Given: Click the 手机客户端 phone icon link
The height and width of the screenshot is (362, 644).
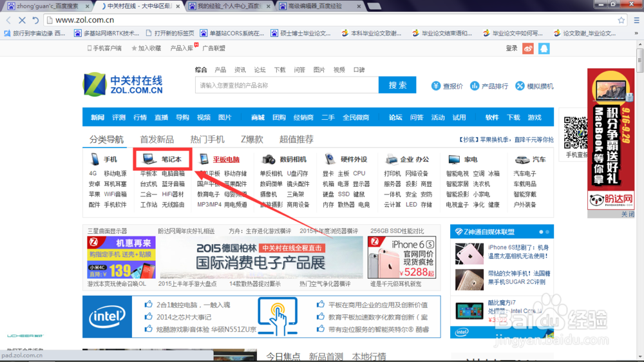Looking at the screenshot, I should (x=104, y=48).
